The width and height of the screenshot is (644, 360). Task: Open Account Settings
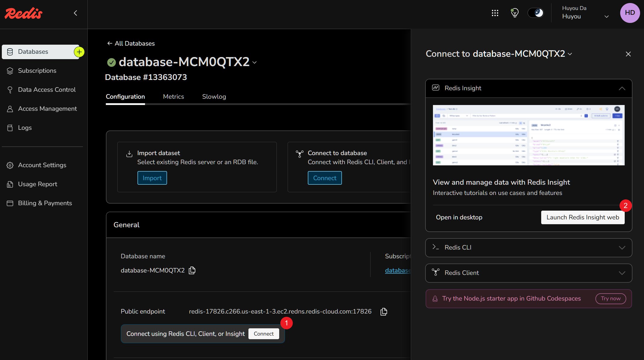42,165
